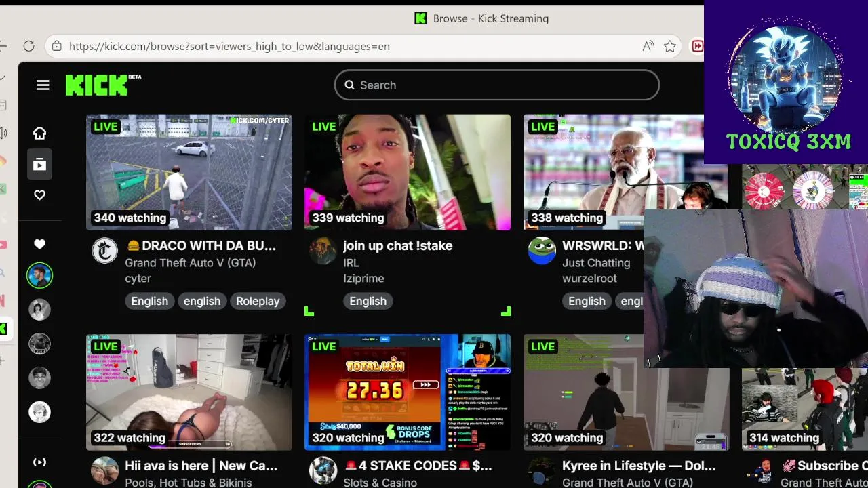Open the 314 watching stream thumbnail
This screenshot has height=488, width=868.
[805, 409]
